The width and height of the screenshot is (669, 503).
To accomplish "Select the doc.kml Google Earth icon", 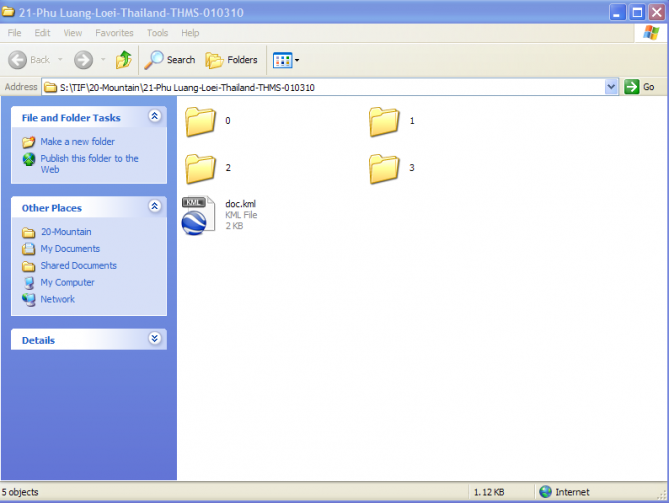I will click(198, 215).
